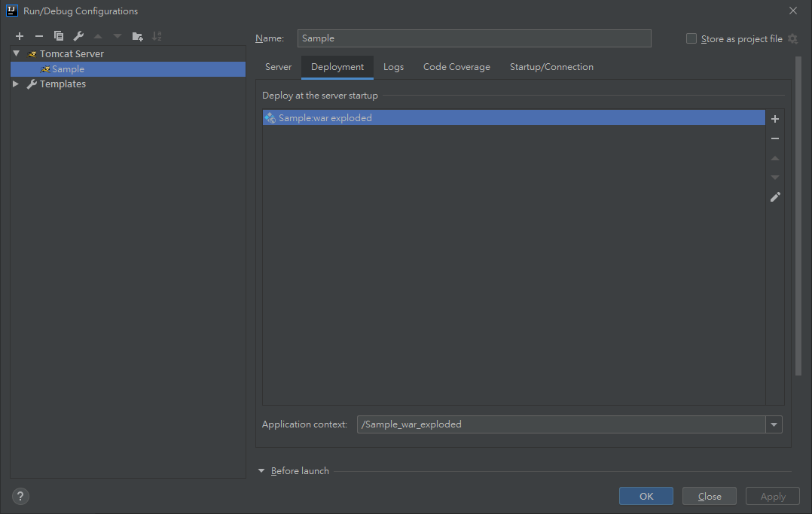Click the Templates tree label
Viewport: 812px width, 514px height.
point(63,84)
